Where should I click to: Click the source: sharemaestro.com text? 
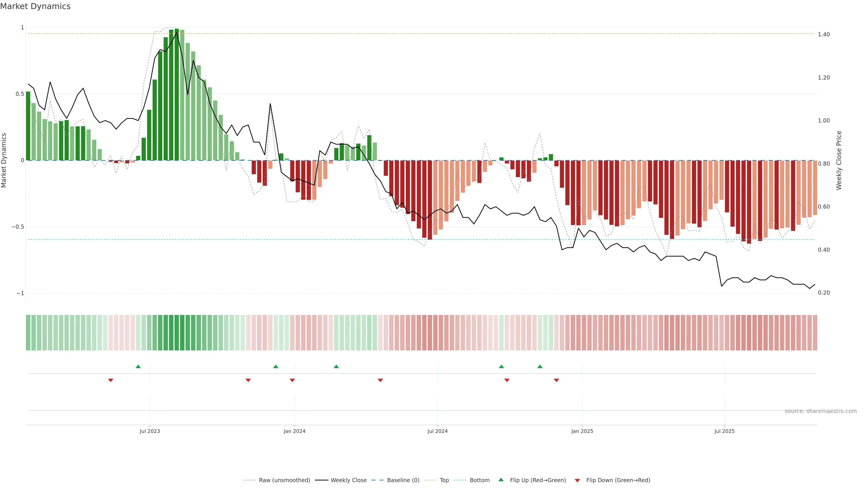pyautogui.click(x=821, y=411)
